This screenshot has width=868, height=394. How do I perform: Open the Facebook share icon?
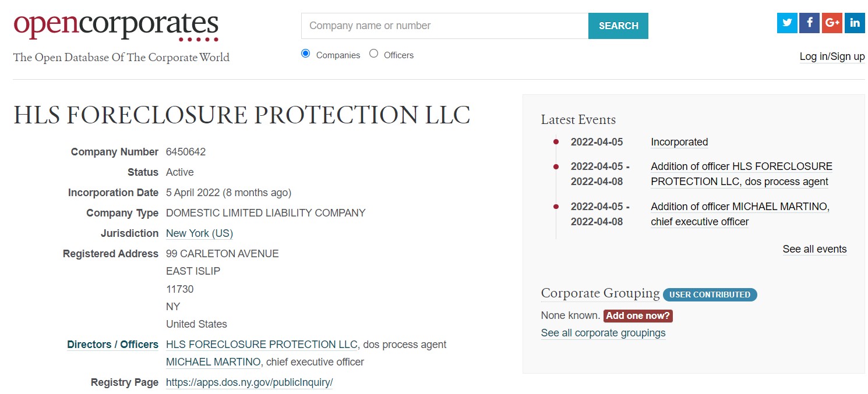pyautogui.click(x=810, y=23)
